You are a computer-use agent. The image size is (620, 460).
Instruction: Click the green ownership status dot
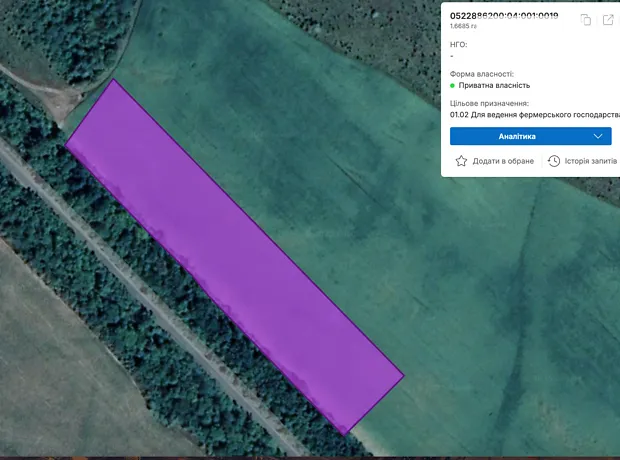tap(453, 86)
